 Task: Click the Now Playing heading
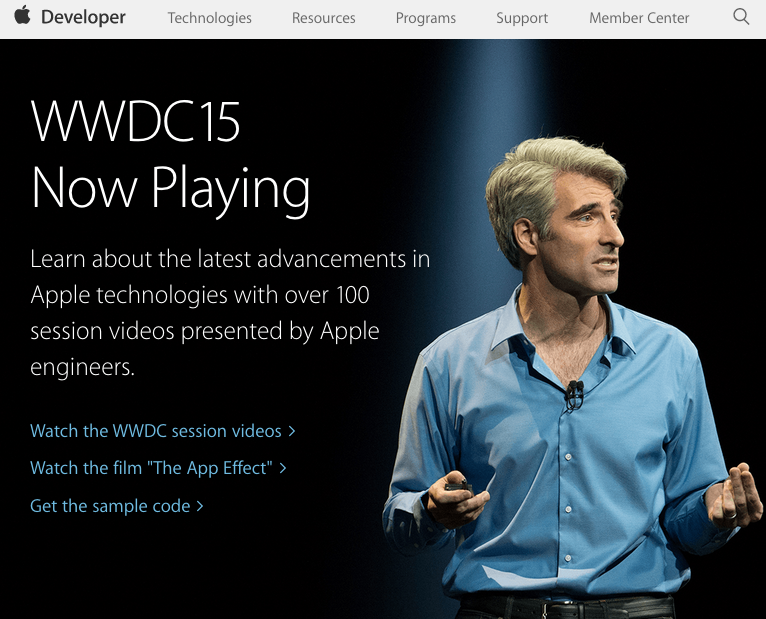pyautogui.click(x=170, y=190)
